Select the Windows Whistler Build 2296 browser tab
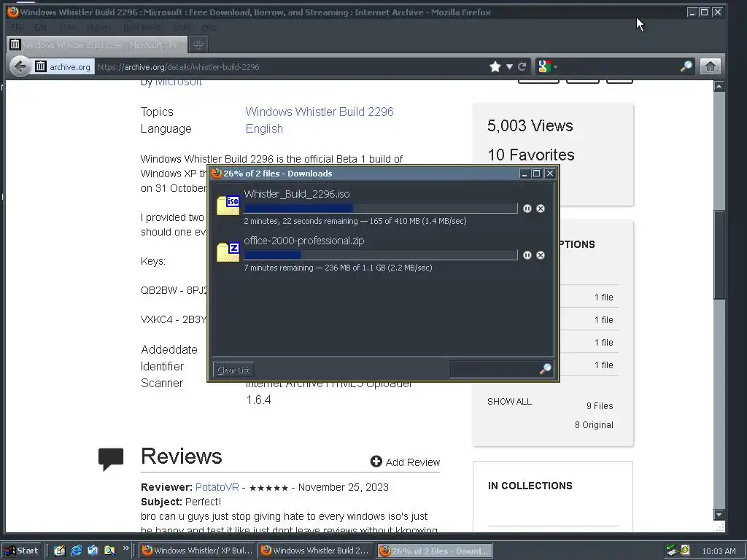747x560 pixels. coord(97,44)
